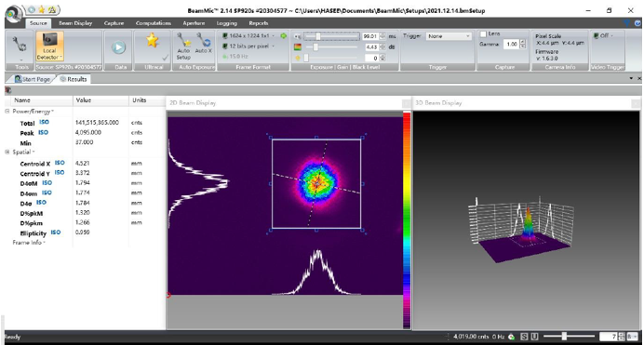Click the black level sun icon

298,58
